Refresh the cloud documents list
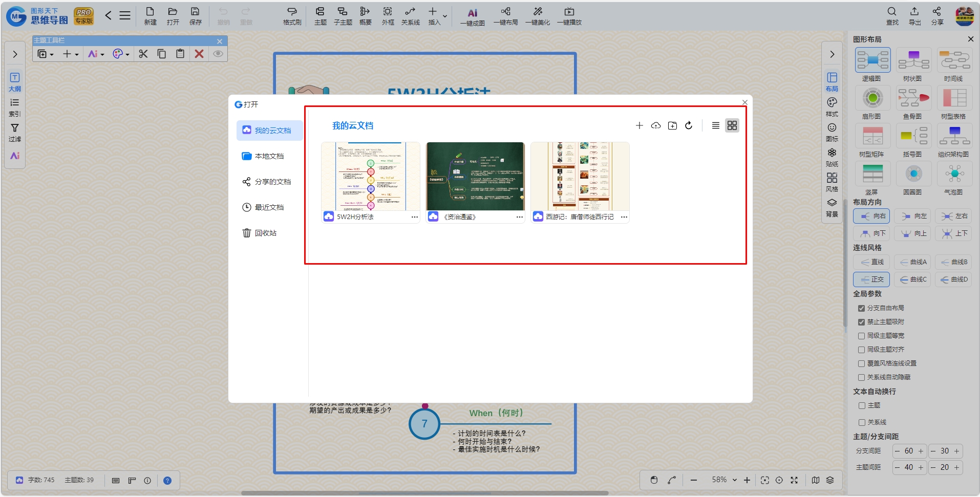980x497 pixels. pyautogui.click(x=689, y=125)
